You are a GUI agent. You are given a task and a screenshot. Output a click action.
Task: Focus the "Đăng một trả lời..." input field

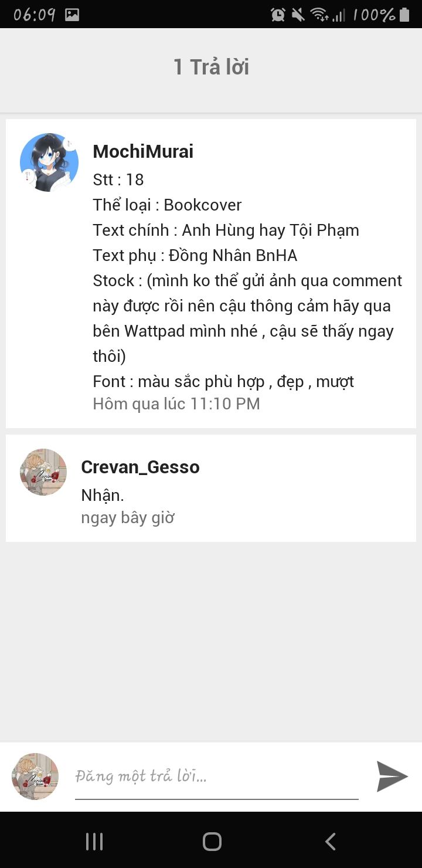tap(216, 777)
